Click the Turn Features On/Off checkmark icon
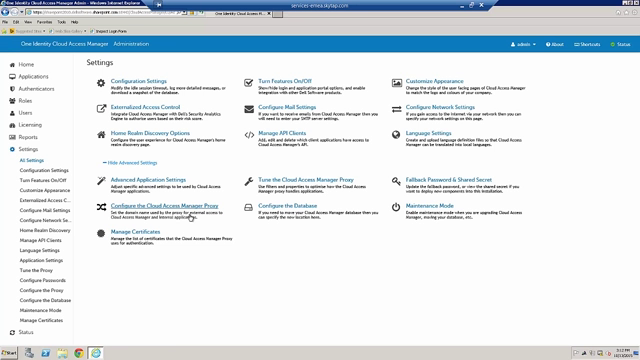This screenshot has width=640, height=360. [x=248, y=83]
